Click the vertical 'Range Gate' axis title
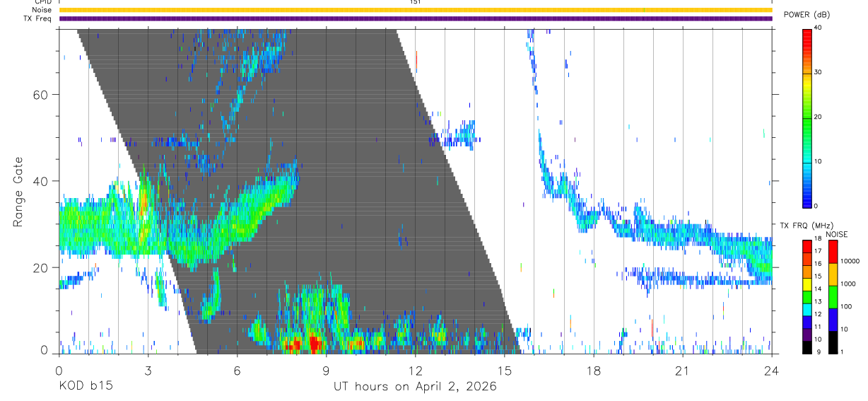The width and height of the screenshot is (868, 401). (x=17, y=192)
